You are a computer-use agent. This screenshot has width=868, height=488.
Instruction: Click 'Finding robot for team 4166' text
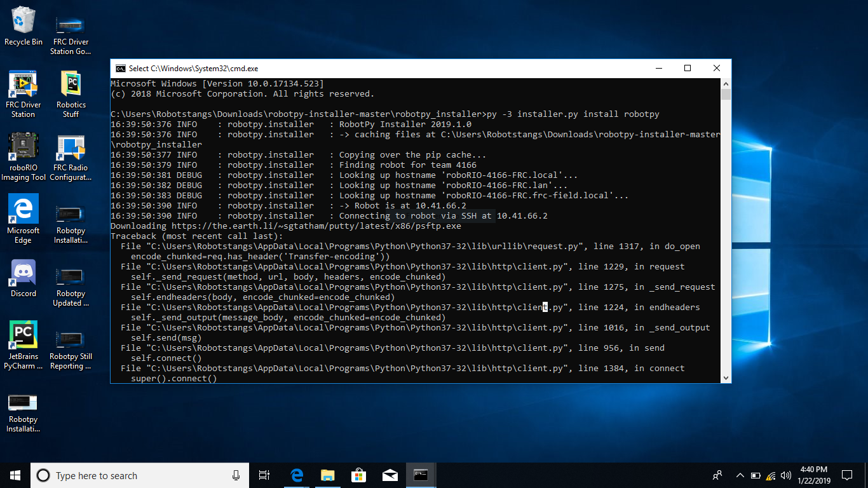click(x=408, y=165)
